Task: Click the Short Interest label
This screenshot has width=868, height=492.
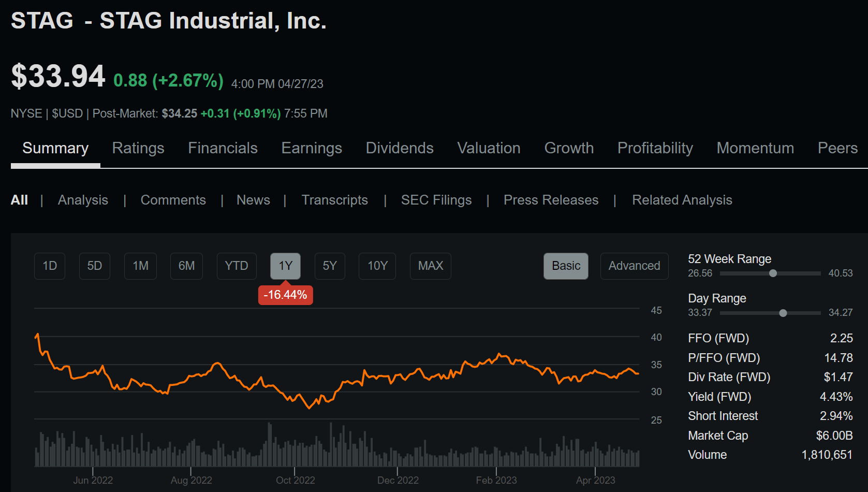Action: [723, 416]
